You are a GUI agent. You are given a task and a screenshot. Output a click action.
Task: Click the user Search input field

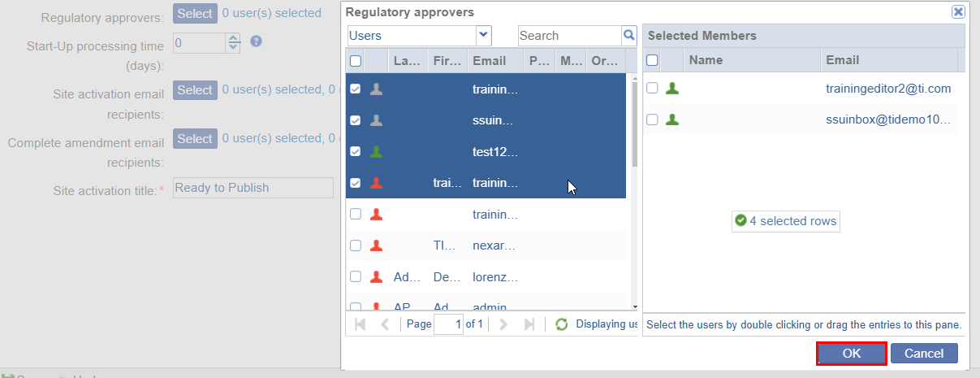pos(568,36)
